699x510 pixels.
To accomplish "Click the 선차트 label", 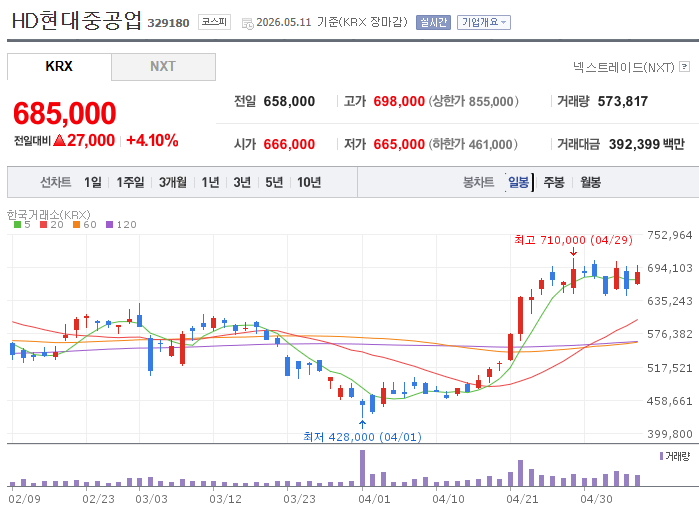I will pyautogui.click(x=56, y=182).
